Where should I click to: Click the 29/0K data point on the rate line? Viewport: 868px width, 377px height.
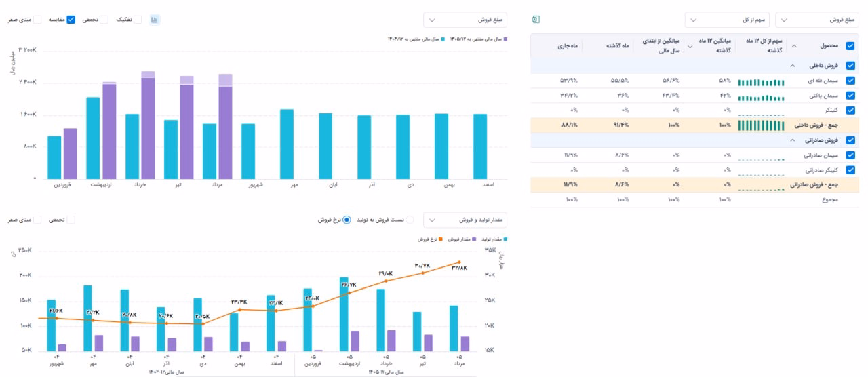[387, 281]
